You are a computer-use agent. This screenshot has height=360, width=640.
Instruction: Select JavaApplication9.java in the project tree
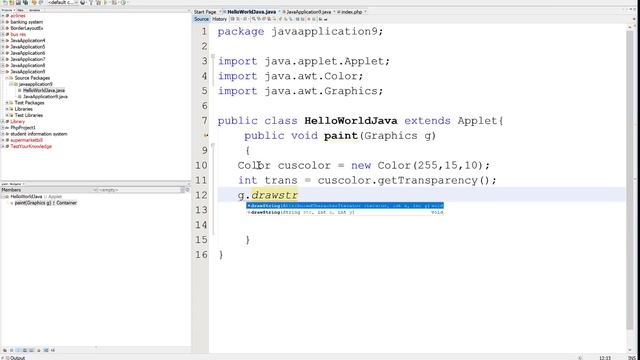tap(45, 97)
